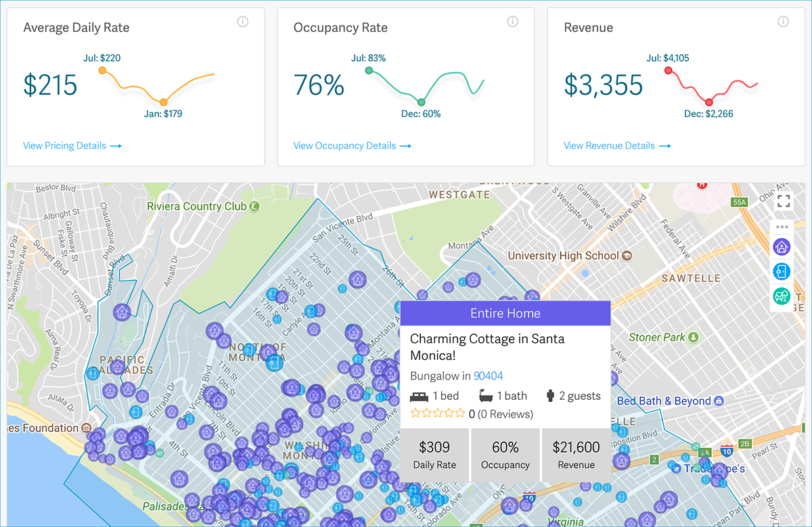812x527 pixels.
Task: Click the 90404 zip code link
Action: pyautogui.click(x=488, y=375)
